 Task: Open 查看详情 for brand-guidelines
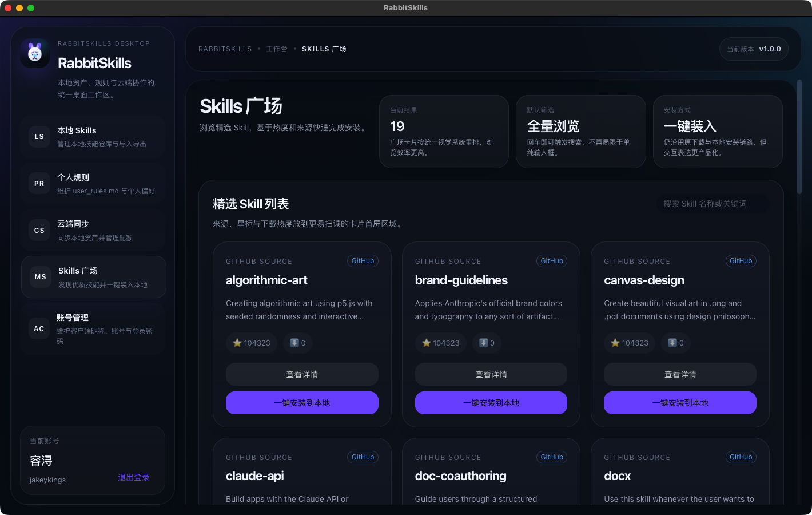click(491, 374)
